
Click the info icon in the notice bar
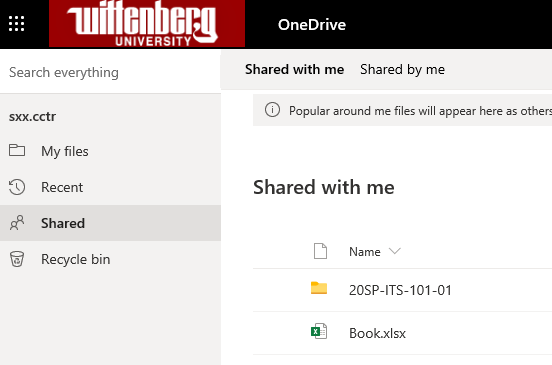point(272,110)
